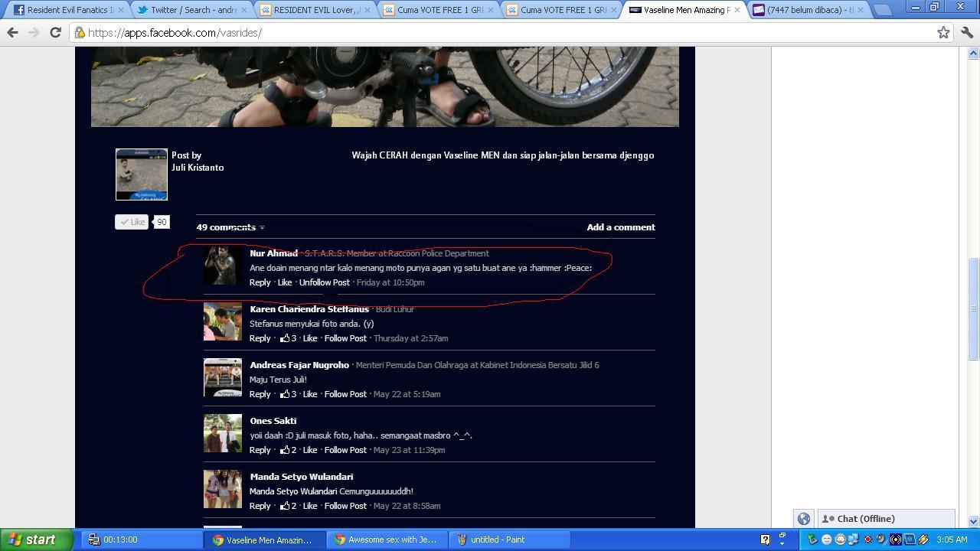Follow Post on Karen Chariendra's comment
This screenshot has height=551, width=980.
345,338
